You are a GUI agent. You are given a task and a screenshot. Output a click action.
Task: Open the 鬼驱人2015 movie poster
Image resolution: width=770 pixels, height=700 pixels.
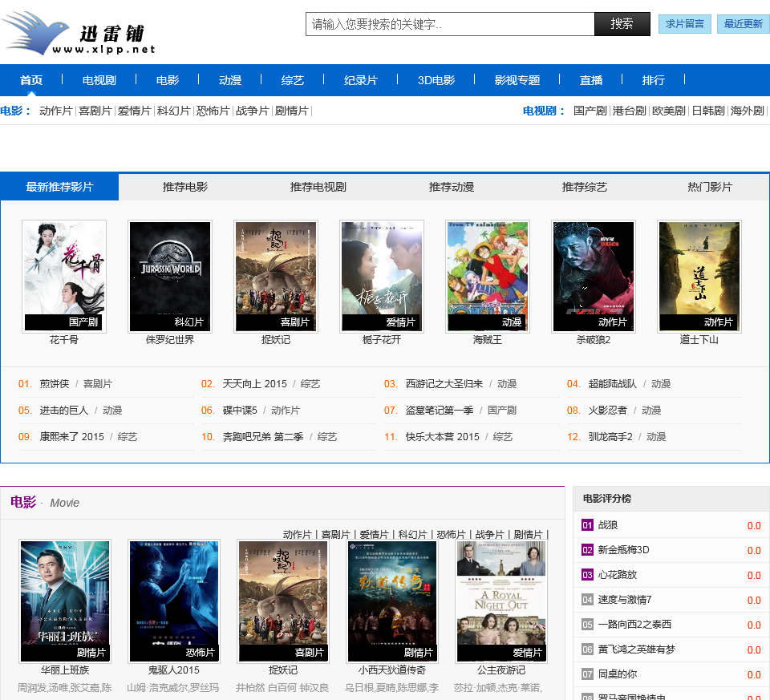pyautogui.click(x=174, y=601)
